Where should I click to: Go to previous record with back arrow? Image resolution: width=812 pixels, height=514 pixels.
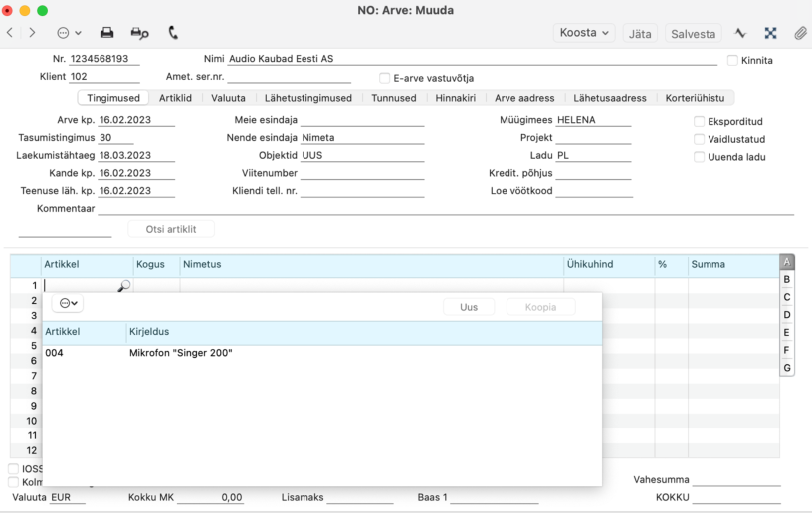tap(10, 33)
